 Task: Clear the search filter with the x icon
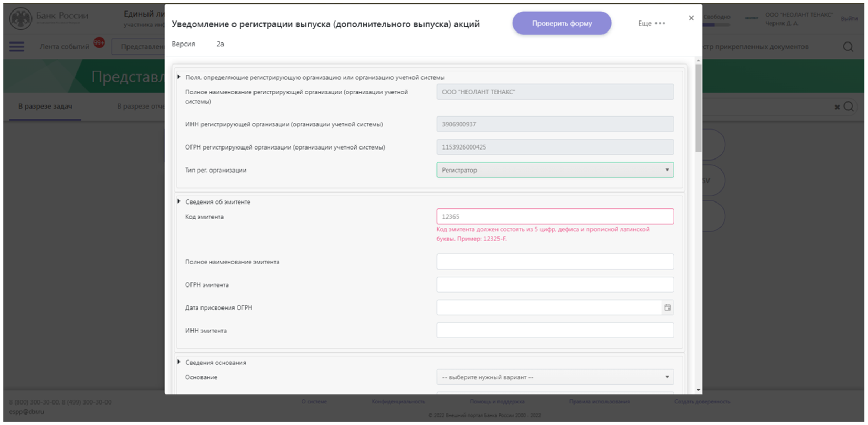click(837, 107)
